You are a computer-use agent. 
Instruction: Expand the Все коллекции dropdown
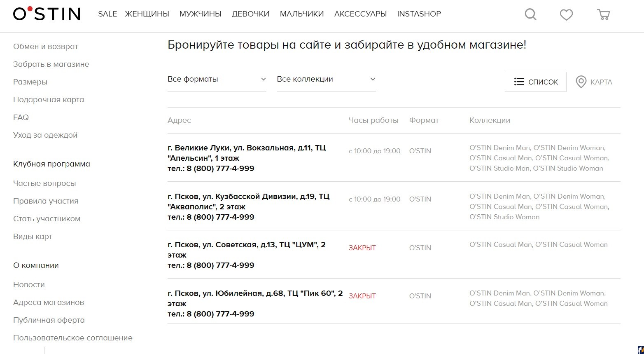pos(326,79)
